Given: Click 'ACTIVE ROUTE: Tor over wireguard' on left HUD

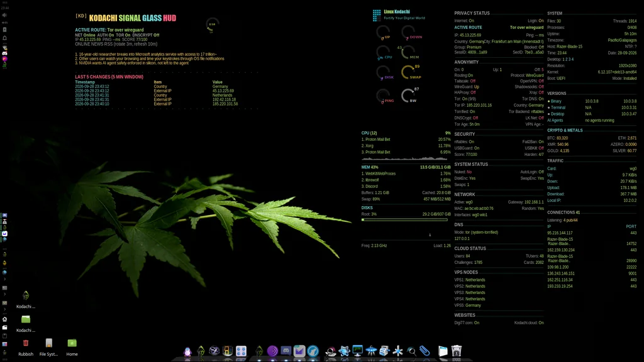Looking at the screenshot, I should pos(109,30).
